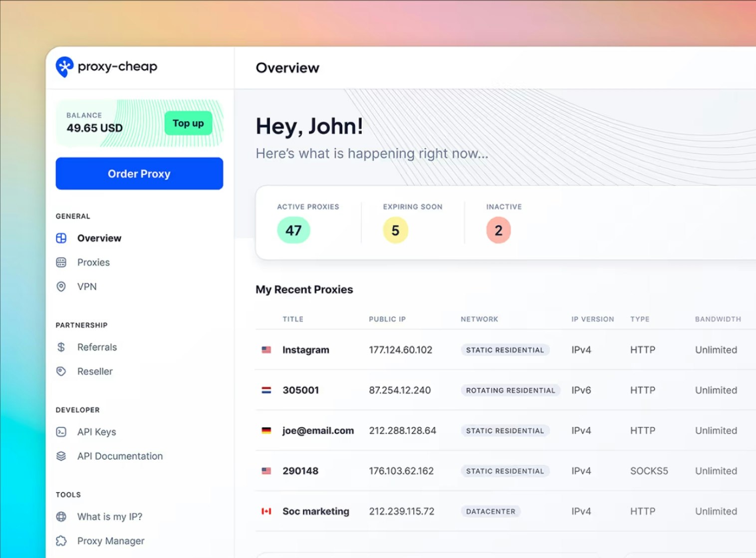
Task: Select the Instagram proxy title
Action: click(x=306, y=350)
